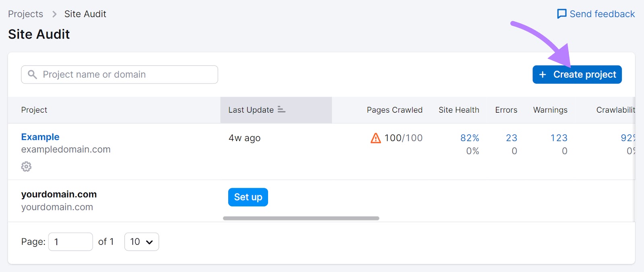Click the Crawlability column header
This screenshot has height=272, width=644.
point(615,110)
